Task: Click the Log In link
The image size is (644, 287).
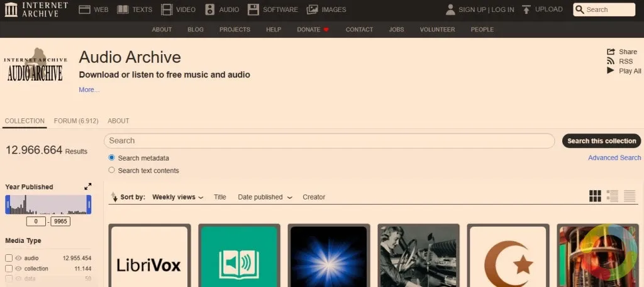Action: pyautogui.click(x=502, y=9)
